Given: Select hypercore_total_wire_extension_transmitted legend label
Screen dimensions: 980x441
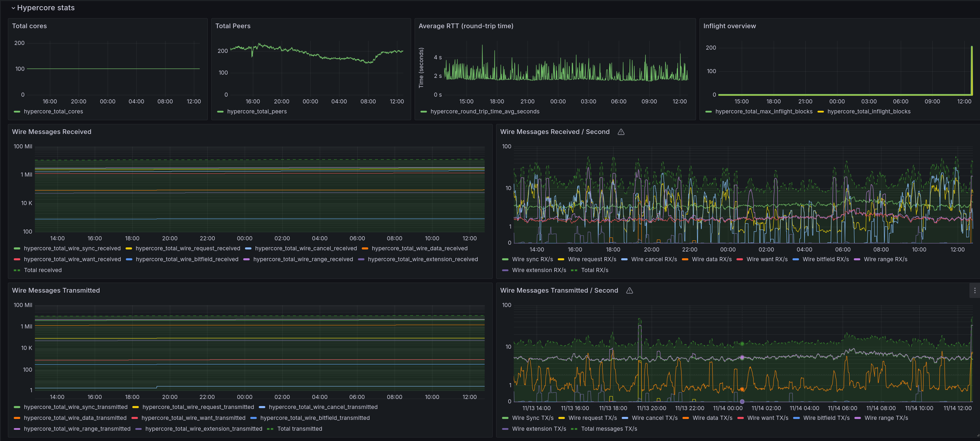Looking at the screenshot, I should pyautogui.click(x=204, y=429).
